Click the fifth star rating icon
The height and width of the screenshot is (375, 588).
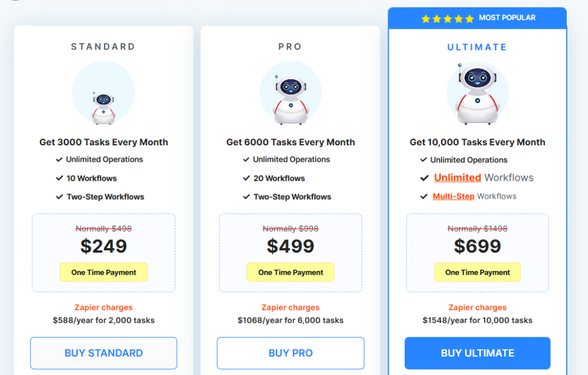pos(469,18)
